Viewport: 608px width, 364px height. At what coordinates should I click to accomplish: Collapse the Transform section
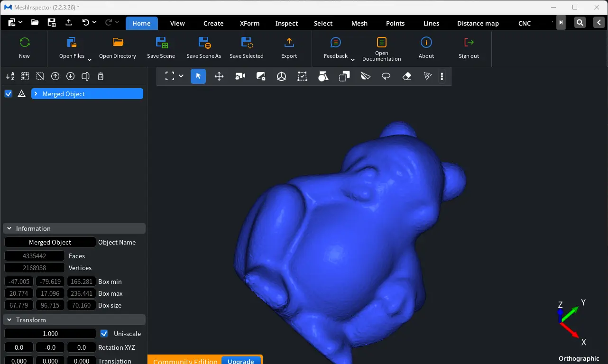click(x=9, y=320)
